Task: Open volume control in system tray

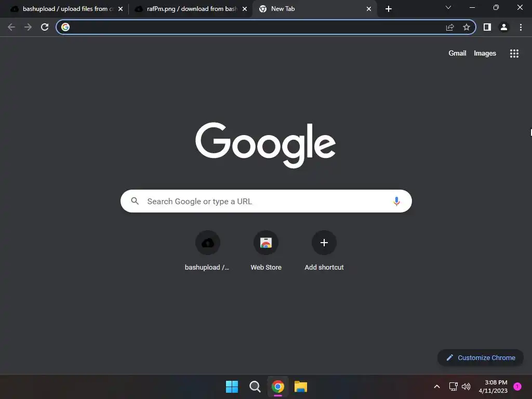Action: (x=466, y=387)
